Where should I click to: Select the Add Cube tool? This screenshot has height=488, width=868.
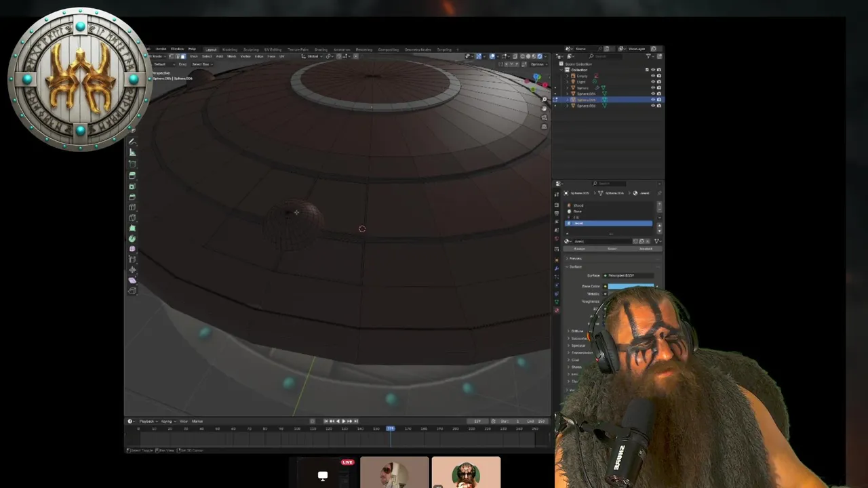pos(132,164)
